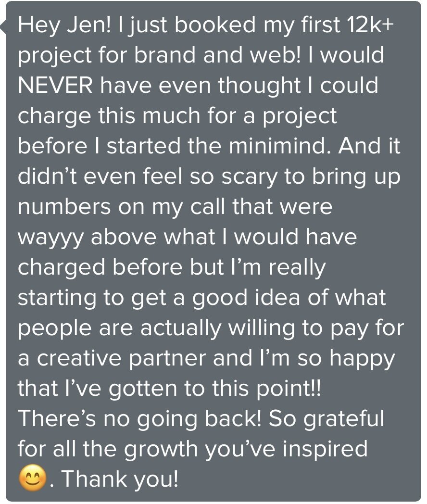Click the message bubble tail pointer
This screenshot has width=427, height=504.
coord(3,26)
